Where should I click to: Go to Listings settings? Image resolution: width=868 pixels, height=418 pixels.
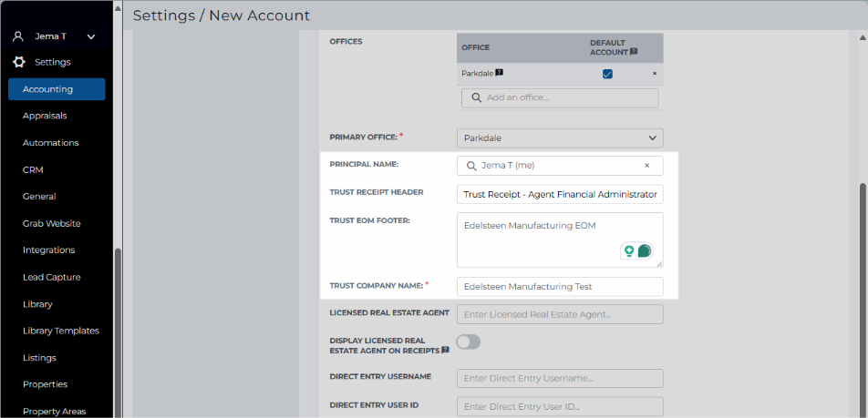(39, 358)
